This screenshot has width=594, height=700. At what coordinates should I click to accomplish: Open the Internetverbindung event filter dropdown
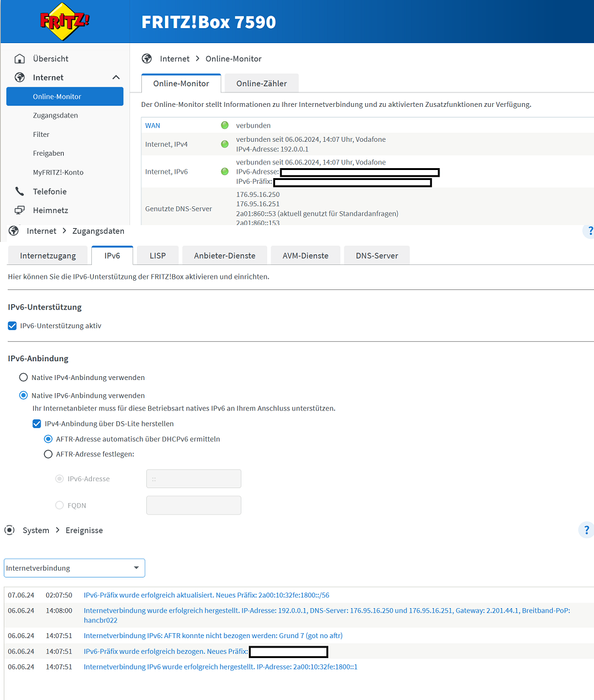[x=74, y=568]
